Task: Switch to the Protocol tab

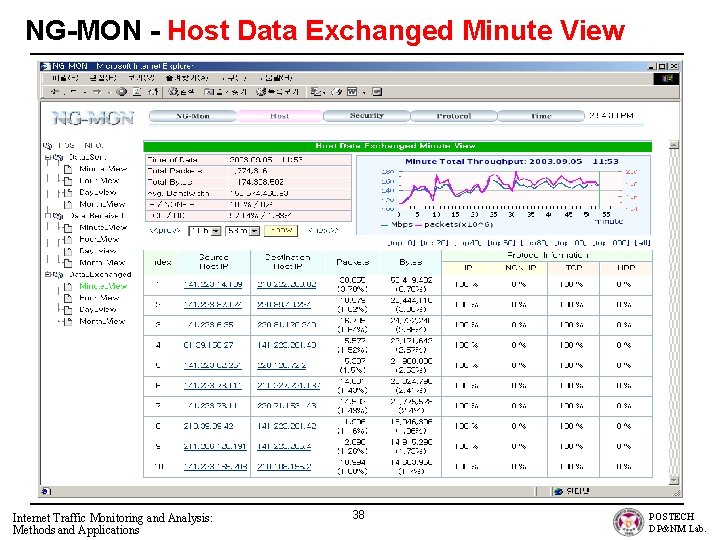Action: [454, 116]
